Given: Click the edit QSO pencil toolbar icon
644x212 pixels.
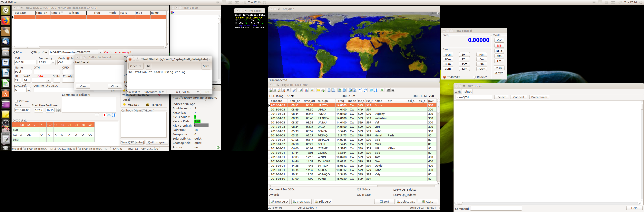Looking at the screenshot, I should point(279,90).
